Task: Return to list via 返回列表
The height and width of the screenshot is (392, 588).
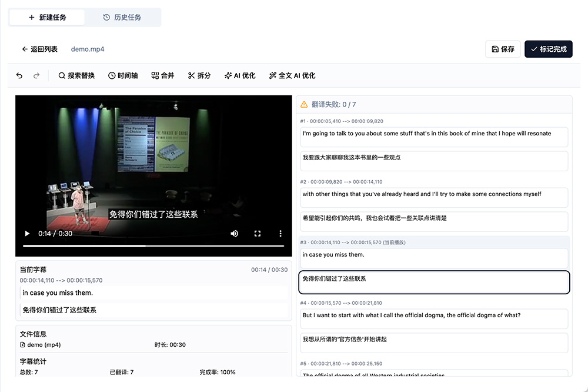Action: point(39,49)
